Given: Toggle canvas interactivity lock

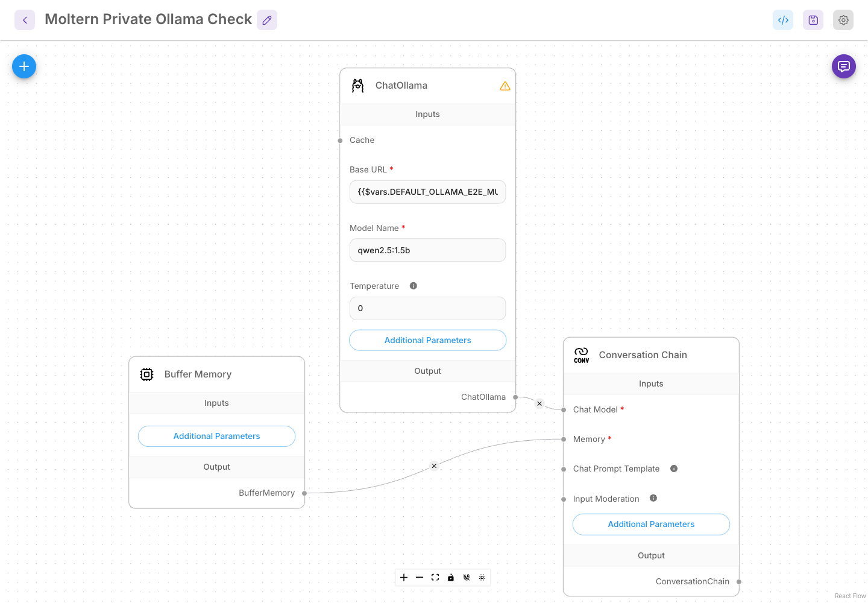Looking at the screenshot, I should click(451, 578).
